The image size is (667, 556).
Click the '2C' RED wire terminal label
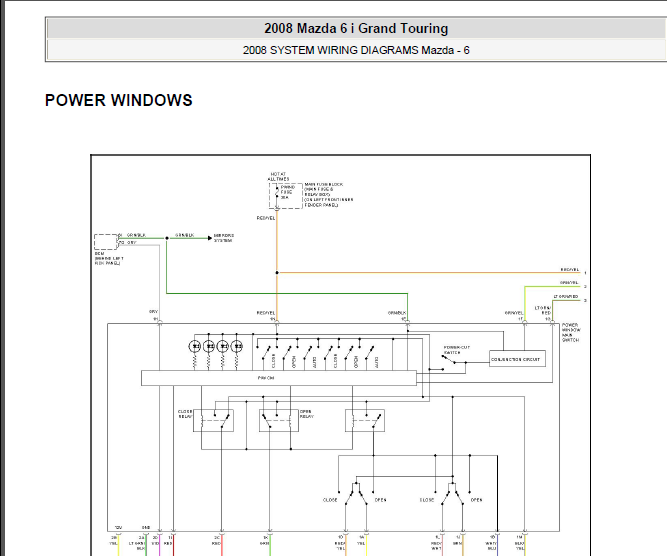(217, 538)
